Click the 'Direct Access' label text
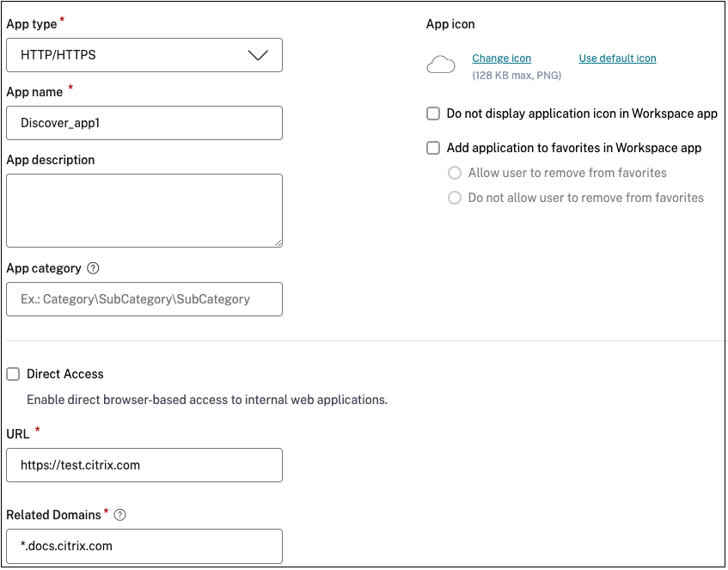This screenshot has width=728, height=570. [65, 374]
